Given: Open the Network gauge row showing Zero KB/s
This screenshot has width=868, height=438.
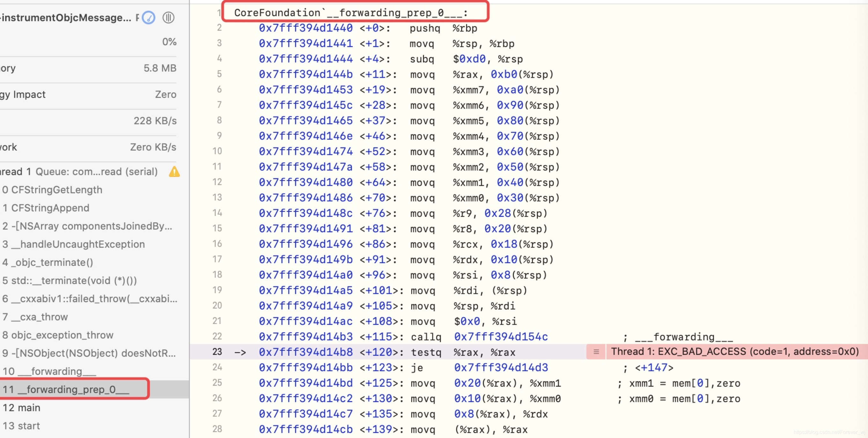Looking at the screenshot, I should click(88, 147).
